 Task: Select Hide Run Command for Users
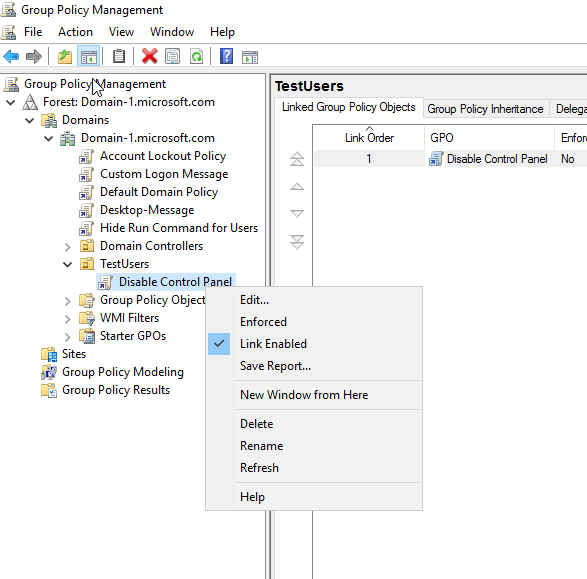(179, 228)
